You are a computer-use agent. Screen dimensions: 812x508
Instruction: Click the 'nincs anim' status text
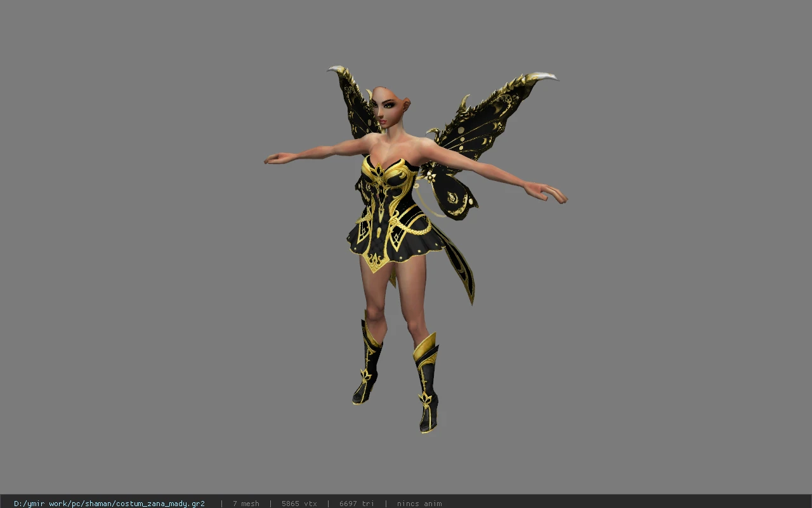[419, 504]
